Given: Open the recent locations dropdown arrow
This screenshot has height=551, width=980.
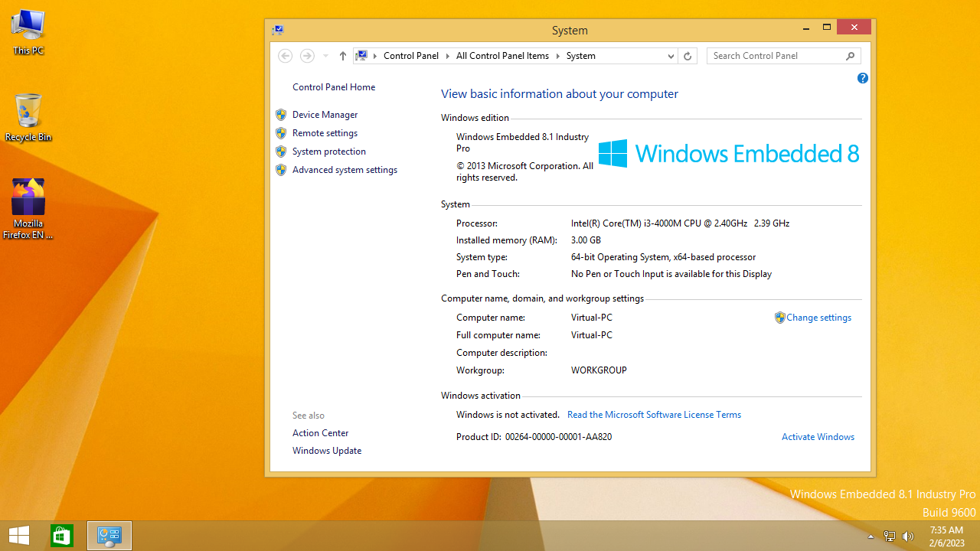Looking at the screenshot, I should [x=325, y=56].
